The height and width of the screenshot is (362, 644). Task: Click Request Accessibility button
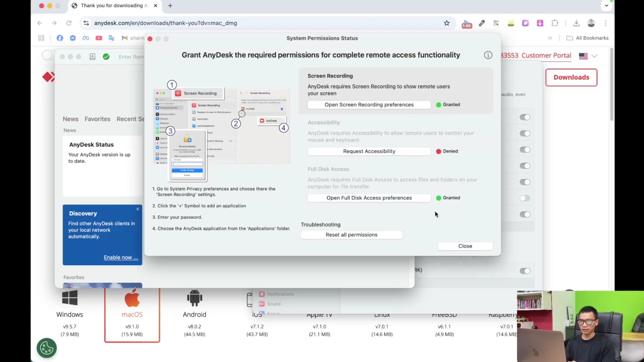[x=369, y=151]
